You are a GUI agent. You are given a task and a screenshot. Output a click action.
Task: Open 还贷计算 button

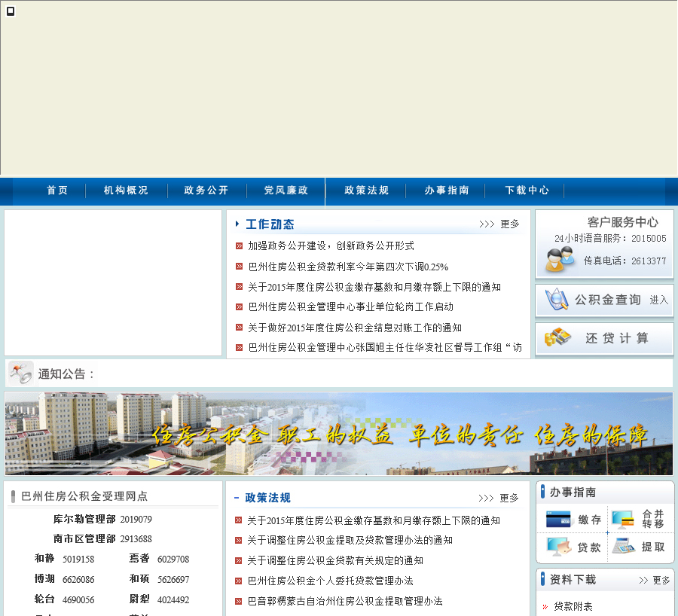pyautogui.click(x=604, y=338)
